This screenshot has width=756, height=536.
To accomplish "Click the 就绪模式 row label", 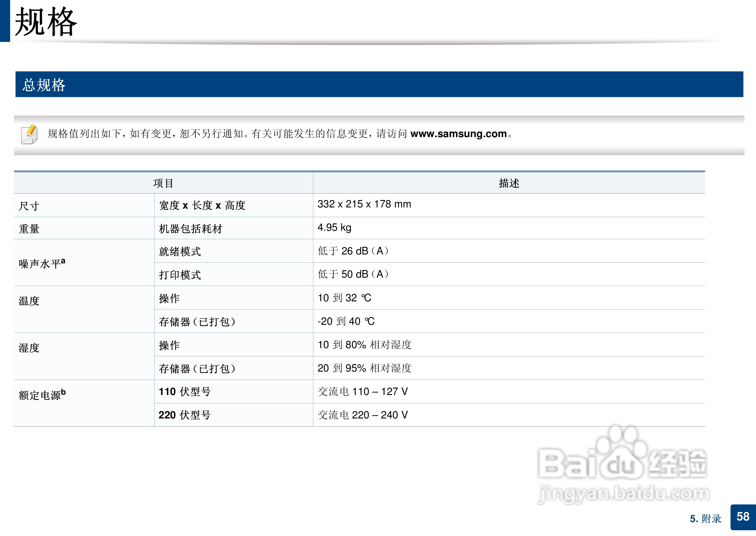I will tap(180, 252).
